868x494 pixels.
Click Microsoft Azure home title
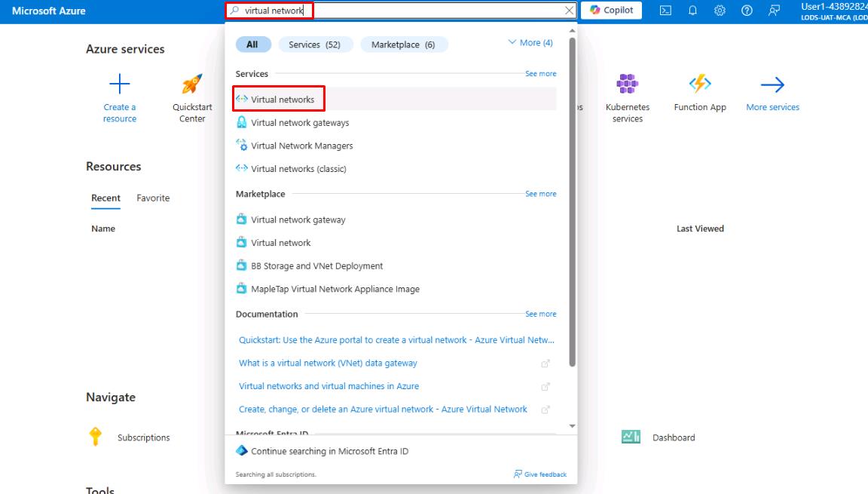[x=49, y=11]
